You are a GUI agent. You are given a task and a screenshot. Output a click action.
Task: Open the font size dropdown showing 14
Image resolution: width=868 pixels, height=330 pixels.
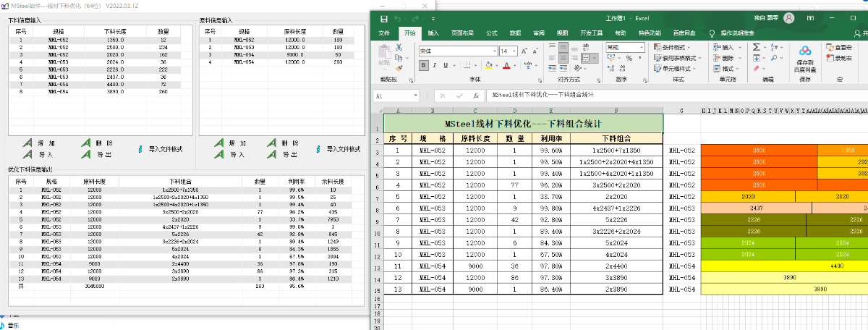[514, 51]
